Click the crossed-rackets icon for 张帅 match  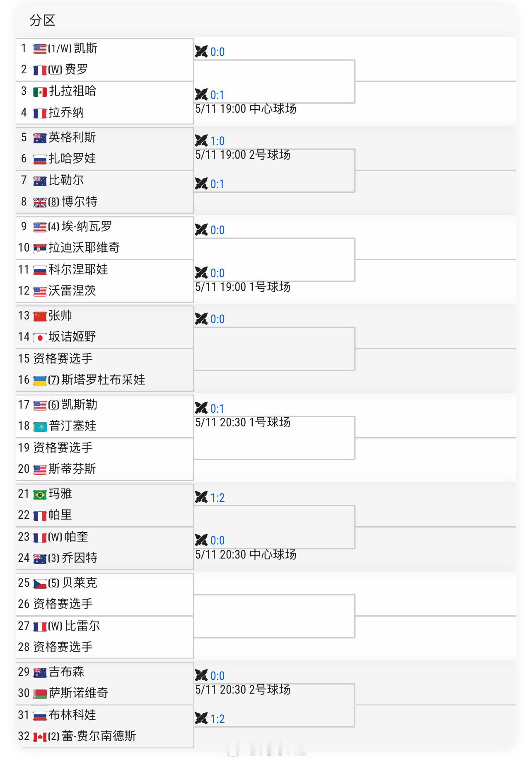pyautogui.click(x=201, y=319)
